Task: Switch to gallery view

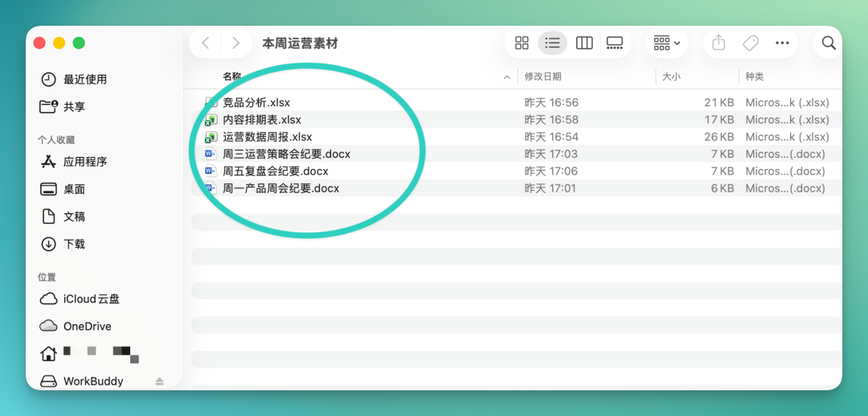Action: pos(615,43)
